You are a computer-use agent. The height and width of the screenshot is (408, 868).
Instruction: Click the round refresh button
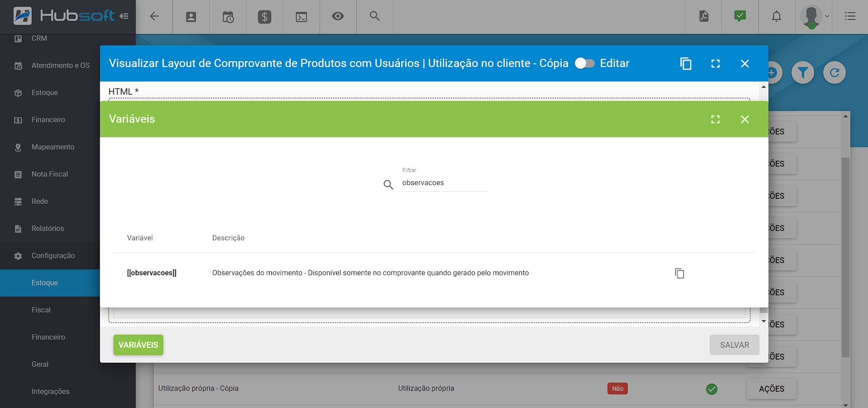click(835, 72)
